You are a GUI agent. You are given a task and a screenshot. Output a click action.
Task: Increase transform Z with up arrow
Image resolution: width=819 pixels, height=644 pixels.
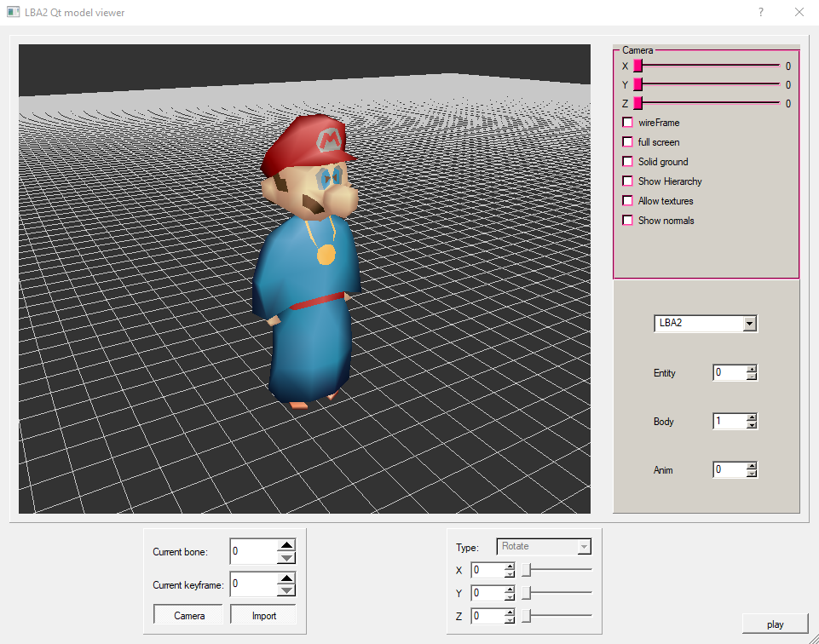[510, 612]
